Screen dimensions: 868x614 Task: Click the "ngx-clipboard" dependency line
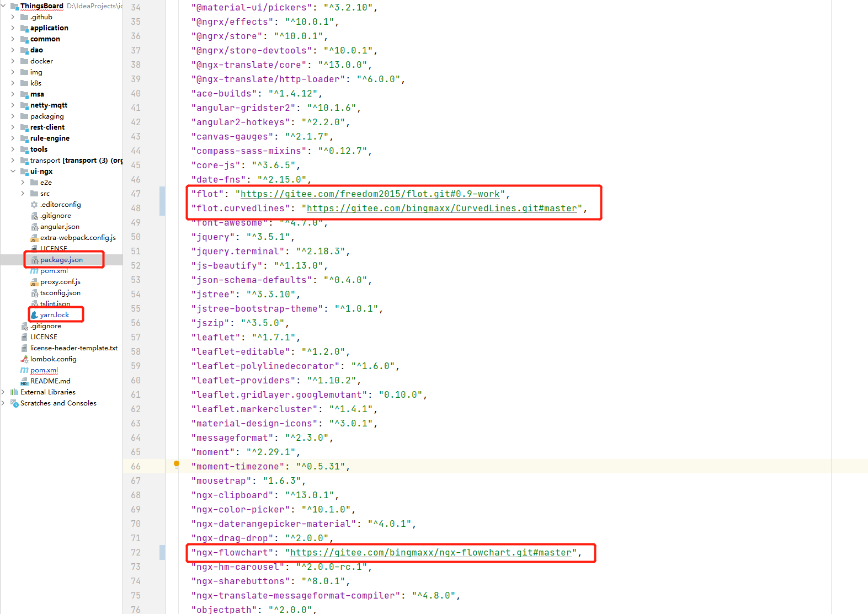[265, 495]
